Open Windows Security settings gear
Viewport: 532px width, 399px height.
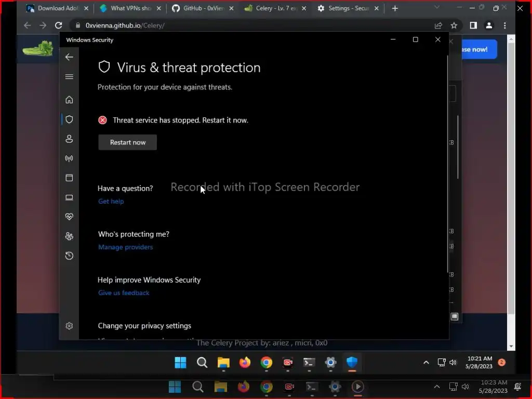(x=69, y=326)
